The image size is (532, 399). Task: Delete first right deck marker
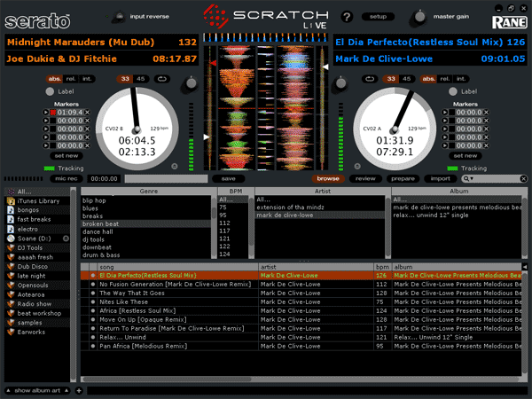(x=487, y=113)
